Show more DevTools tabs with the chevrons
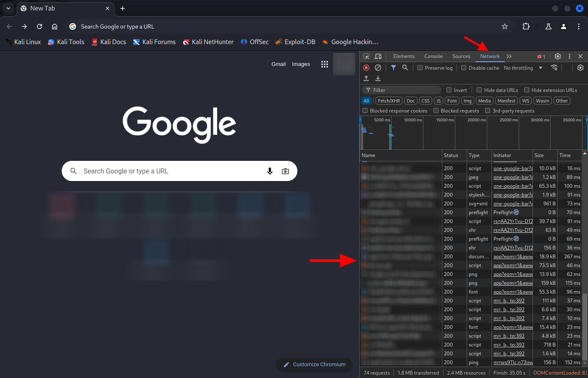Image resolution: width=588 pixels, height=378 pixels. click(x=509, y=56)
